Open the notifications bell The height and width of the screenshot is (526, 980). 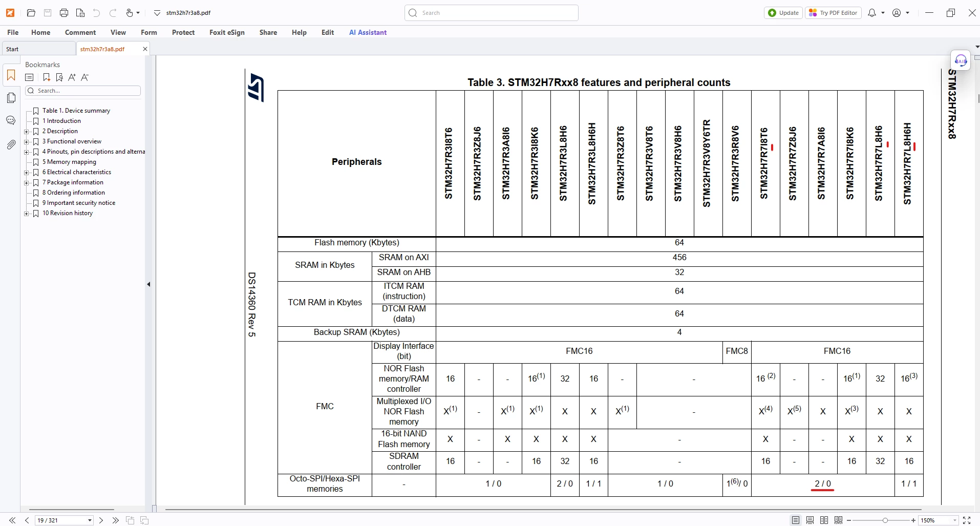[x=872, y=13]
